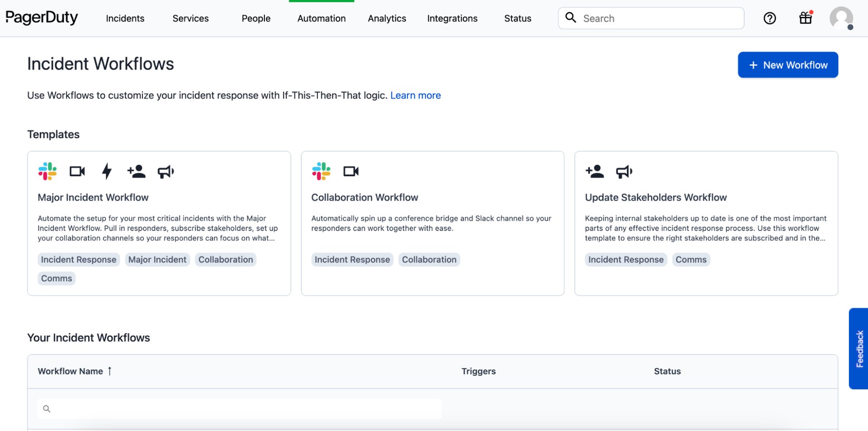868x431 pixels.
Task: Switch to the Analytics tab
Action: tap(387, 19)
